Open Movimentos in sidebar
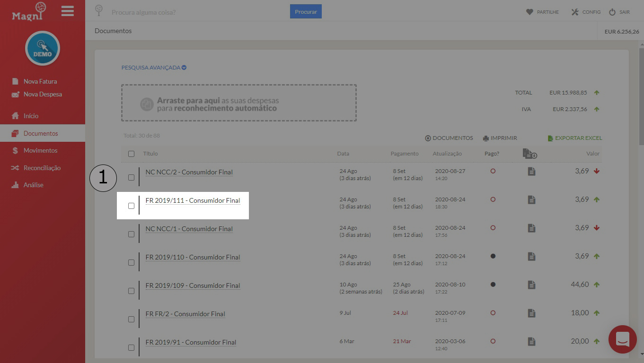 click(40, 150)
